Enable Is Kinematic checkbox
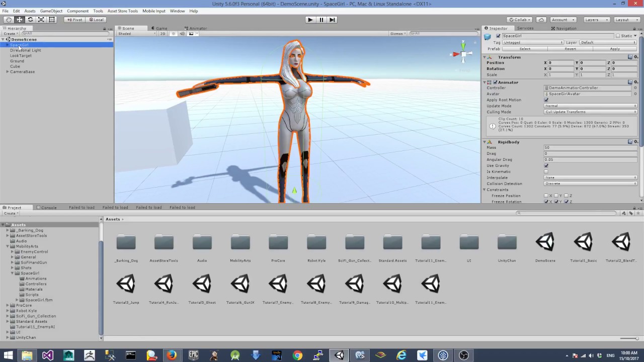 coord(546,171)
